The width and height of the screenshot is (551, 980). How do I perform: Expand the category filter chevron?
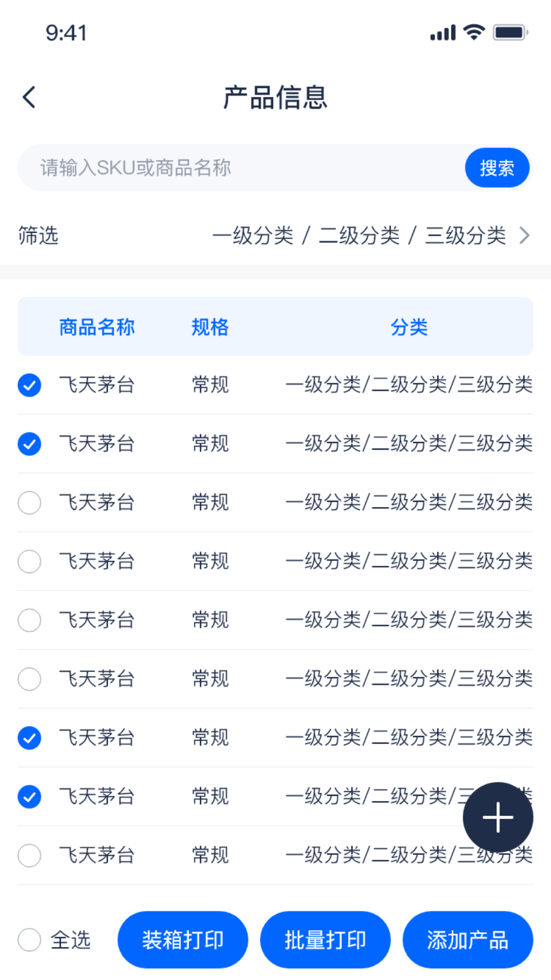pos(524,236)
